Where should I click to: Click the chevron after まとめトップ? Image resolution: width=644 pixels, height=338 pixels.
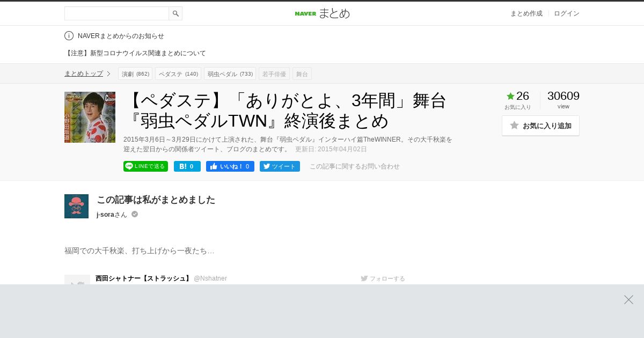[108, 74]
